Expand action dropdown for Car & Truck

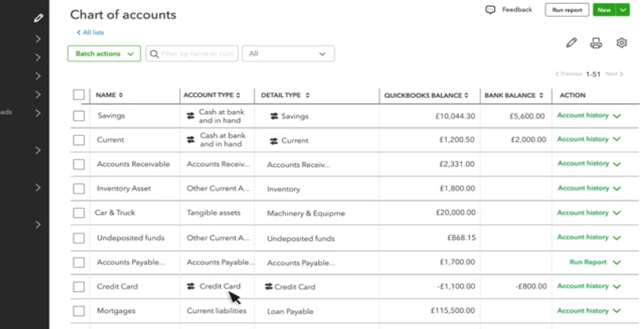pos(617,213)
